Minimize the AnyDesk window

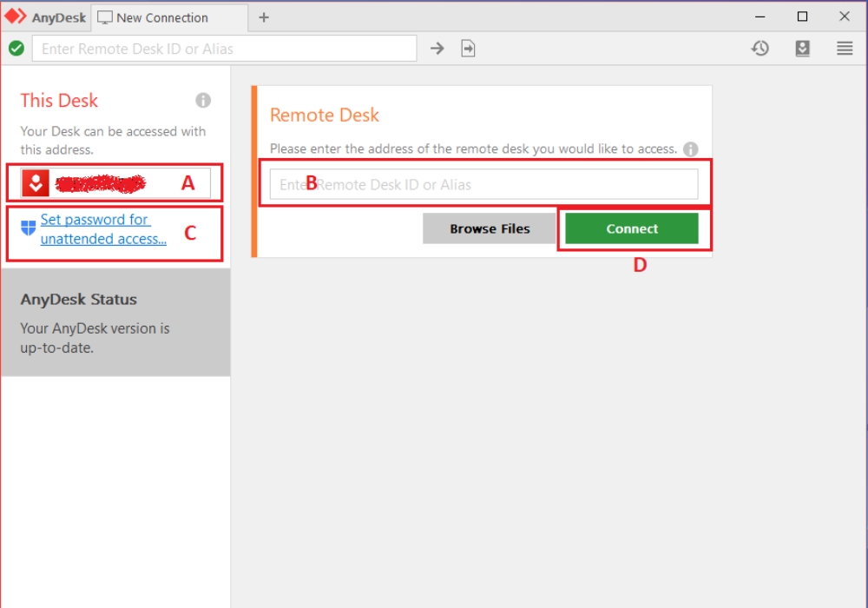pyautogui.click(x=760, y=17)
